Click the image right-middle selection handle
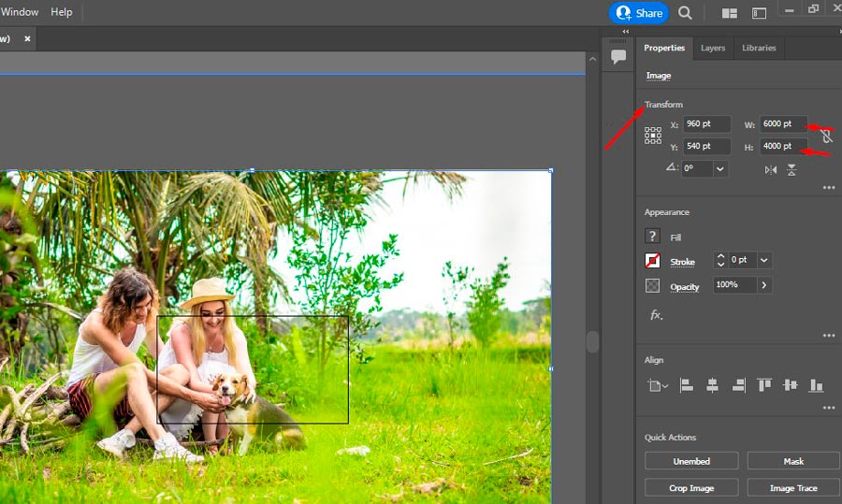Screen dimensions: 842x504 tap(551, 368)
